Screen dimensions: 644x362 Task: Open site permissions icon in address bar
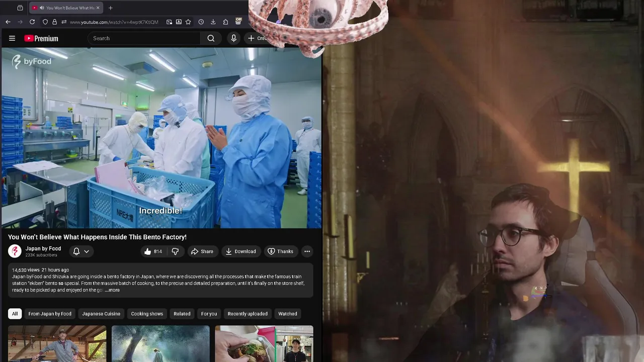pos(64,22)
